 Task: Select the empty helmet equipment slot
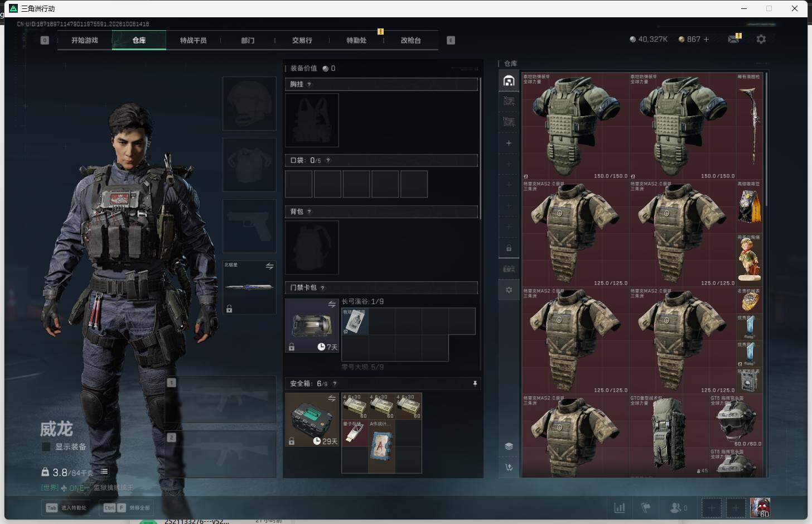point(249,104)
